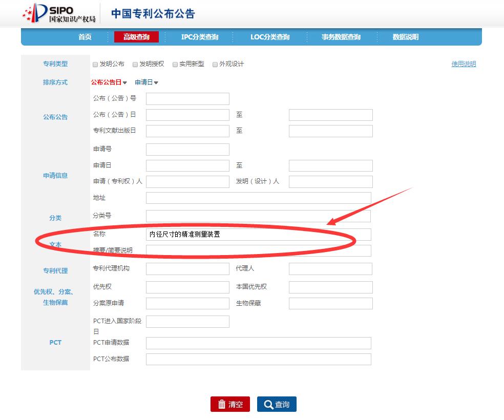Image resolution: width=504 pixels, height=420 pixels.
Task: Open the 申请日 sort dropdown
Action: (x=147, y=82)
